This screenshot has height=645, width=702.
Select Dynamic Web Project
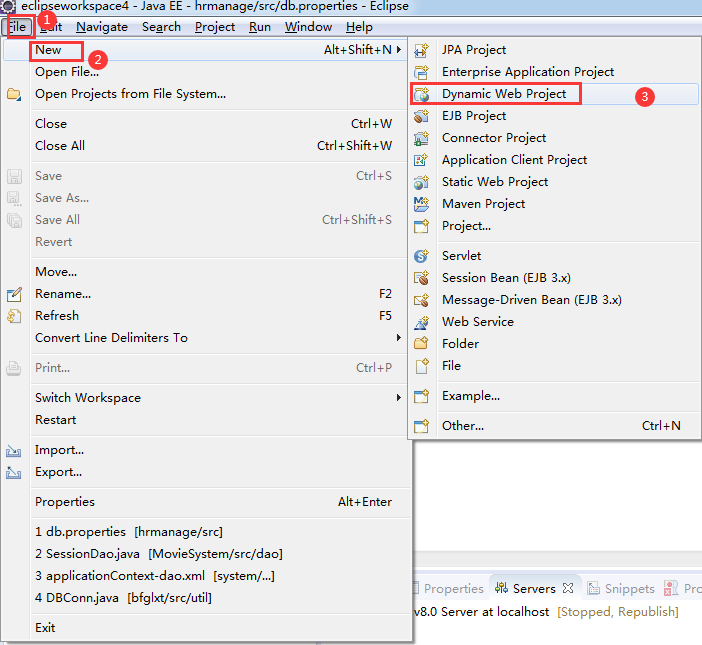(x=554, y=94)
